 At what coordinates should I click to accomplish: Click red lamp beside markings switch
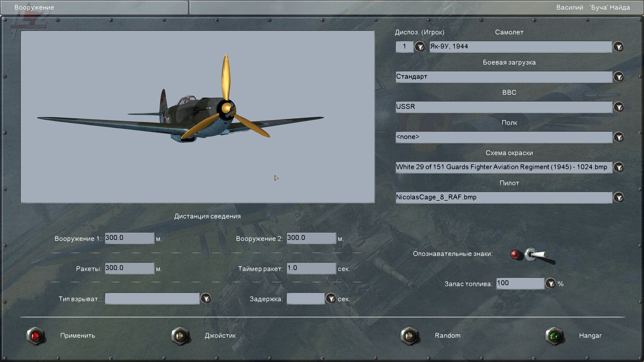(x=515, y=254)
